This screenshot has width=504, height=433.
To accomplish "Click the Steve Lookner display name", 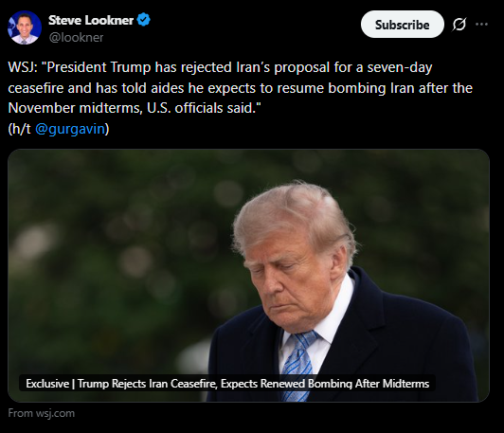I will 91,20.
